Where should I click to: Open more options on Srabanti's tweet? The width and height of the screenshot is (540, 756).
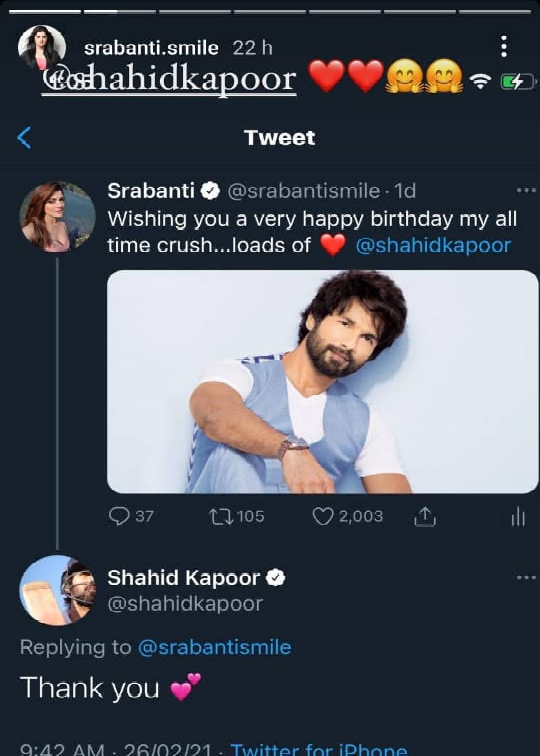point(526,191)
